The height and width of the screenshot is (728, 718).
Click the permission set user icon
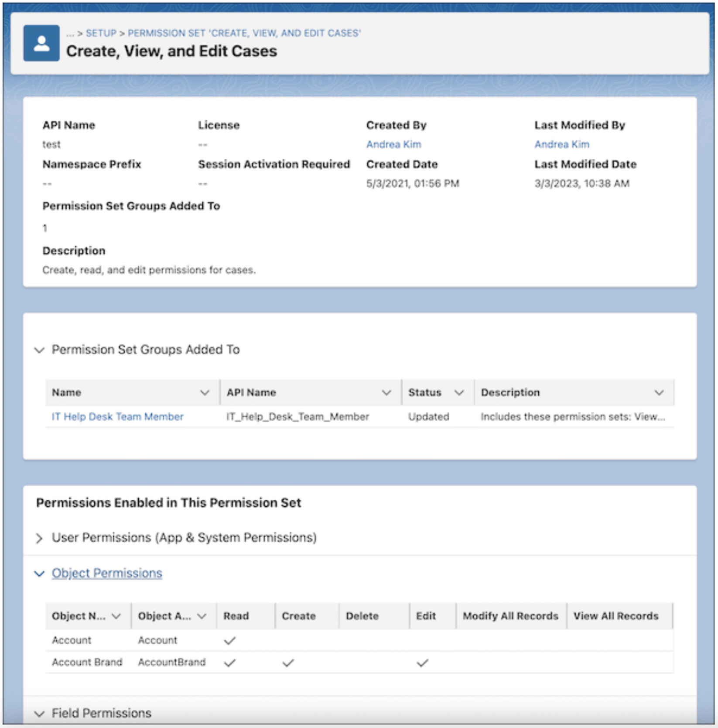(x=41, y=43)
